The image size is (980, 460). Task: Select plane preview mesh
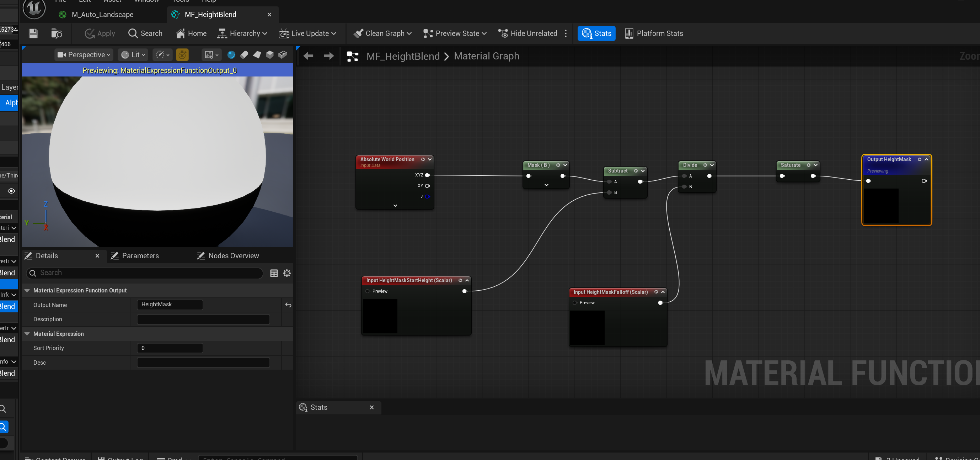point(257,55)
